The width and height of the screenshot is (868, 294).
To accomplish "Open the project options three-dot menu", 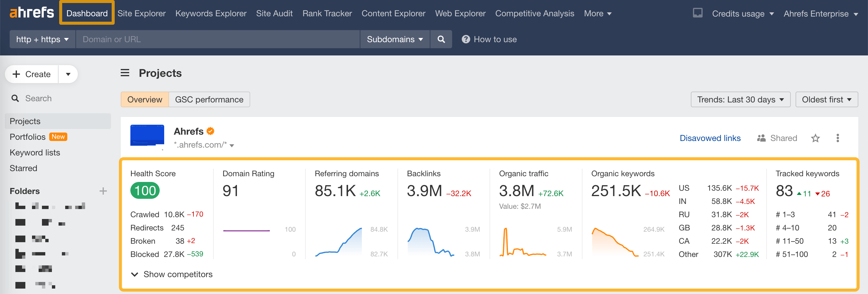I will coord(838,138).
